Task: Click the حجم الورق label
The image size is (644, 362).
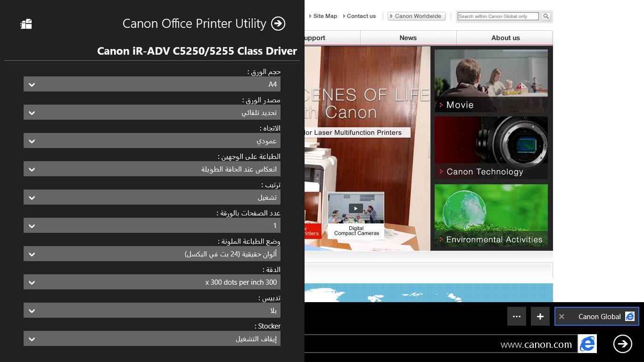Action: 264,72
